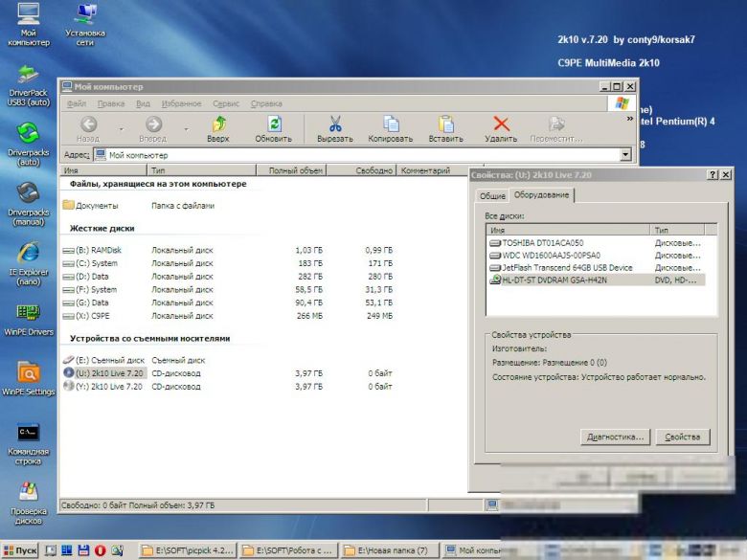This screenshot has width=747, height=560.
Task: Click the Вырезать scissors icon
Action: coord(335,124)
